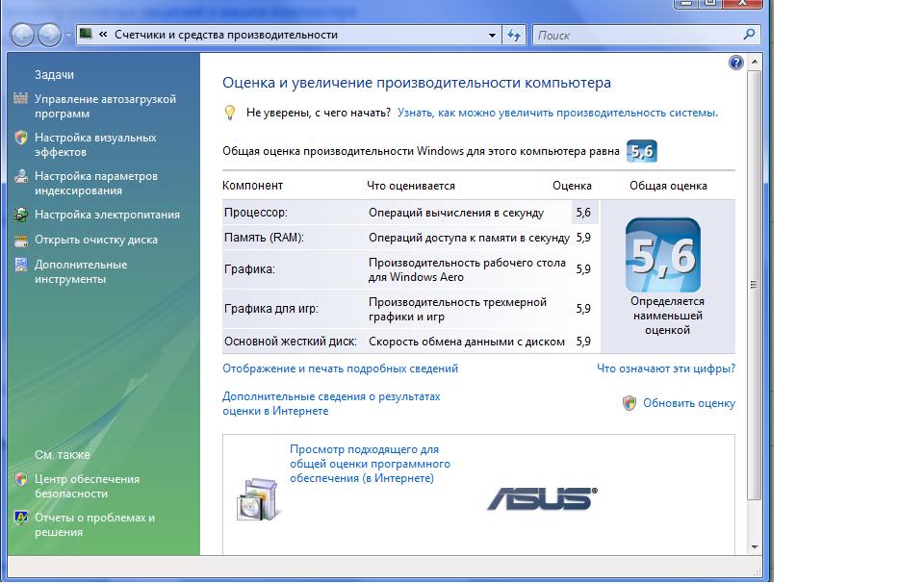This screenshot has width=924, height=584.
Task: Open the recent pages dropdown beside navigation arrows
Action: [67, 36]
